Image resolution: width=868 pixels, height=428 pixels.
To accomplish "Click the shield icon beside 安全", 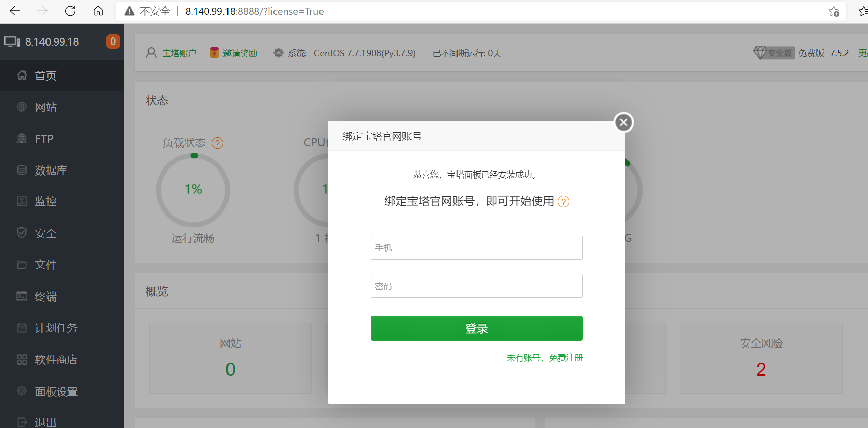I will tap(22, 233).
